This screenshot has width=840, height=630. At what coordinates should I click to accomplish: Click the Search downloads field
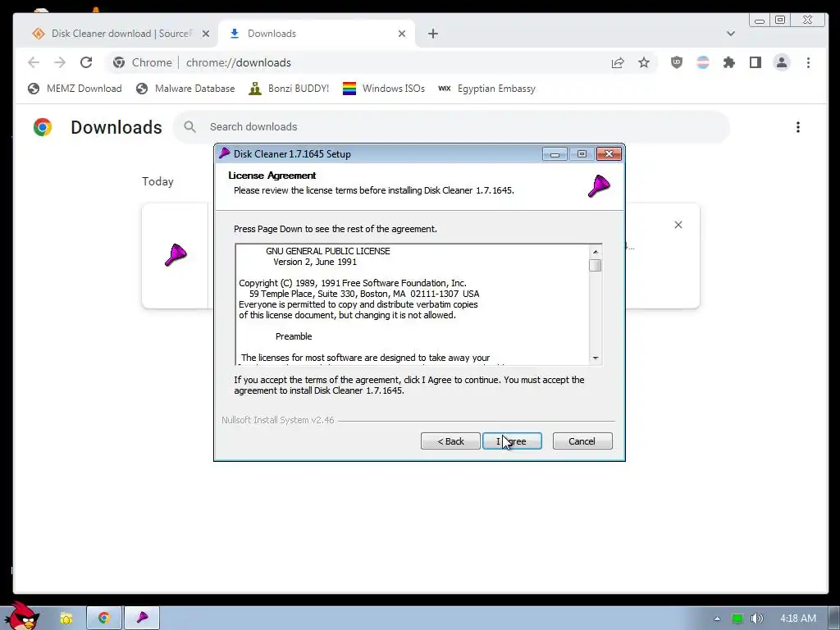(x=451, y=127)
